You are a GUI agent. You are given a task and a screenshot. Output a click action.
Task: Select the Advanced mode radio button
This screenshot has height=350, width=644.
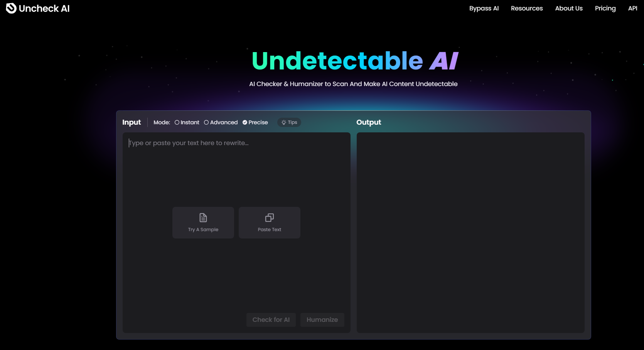pyautogui.click(x=206, y=122)
